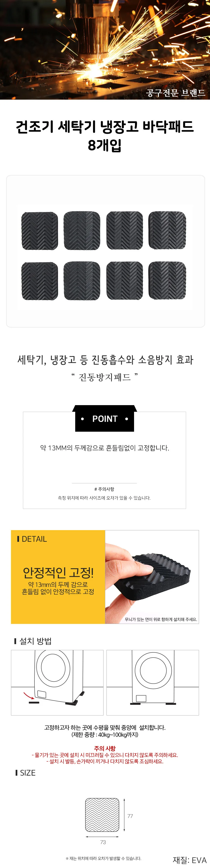Click the 77 height dimension label
210x868 pixels.
pyautogui.click(x=130, y=816)
